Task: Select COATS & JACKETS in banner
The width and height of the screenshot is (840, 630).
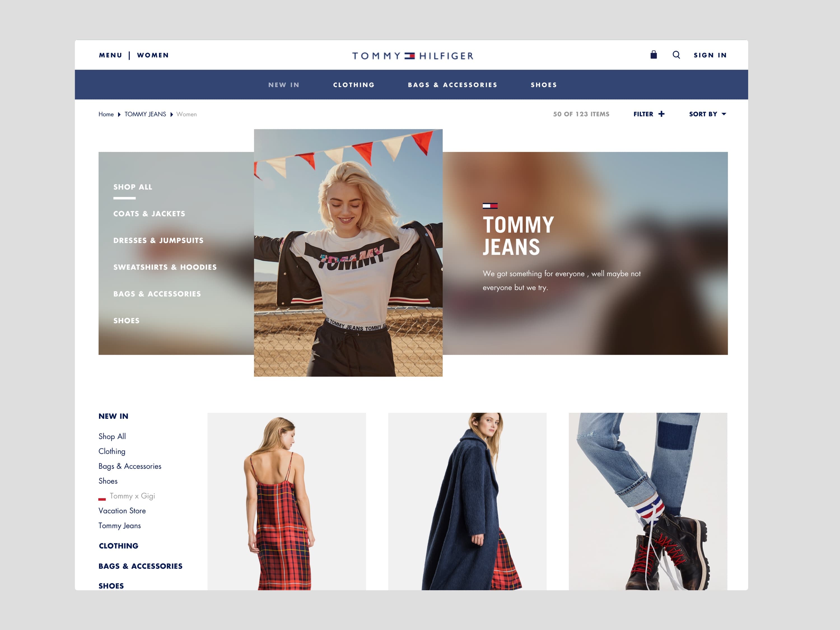Action: [x=149, y=214]
